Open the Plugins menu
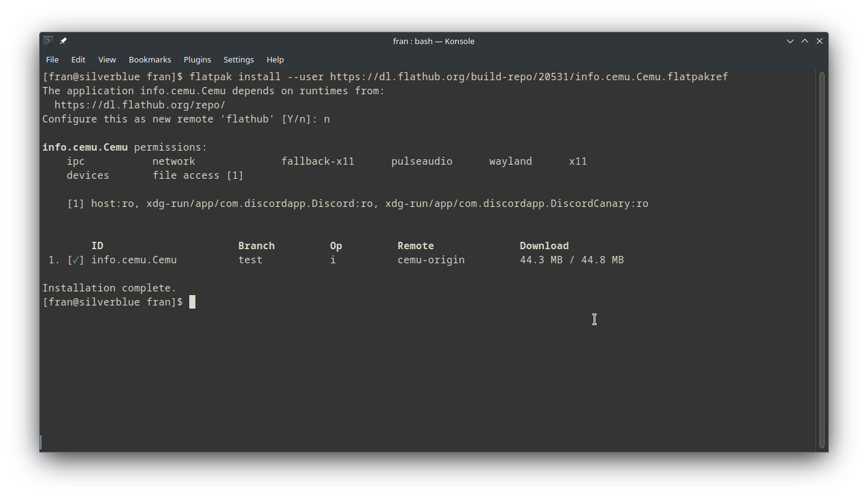 [x=197, y=59]
